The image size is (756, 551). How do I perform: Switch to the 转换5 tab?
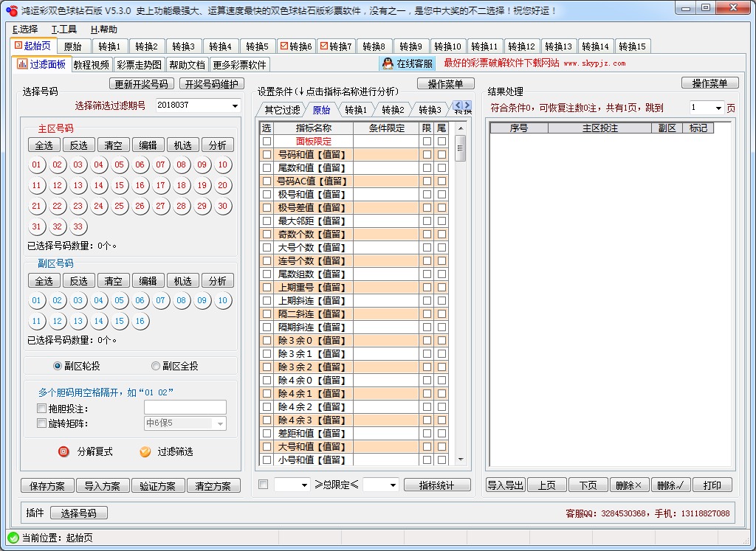tap(258, 45)
